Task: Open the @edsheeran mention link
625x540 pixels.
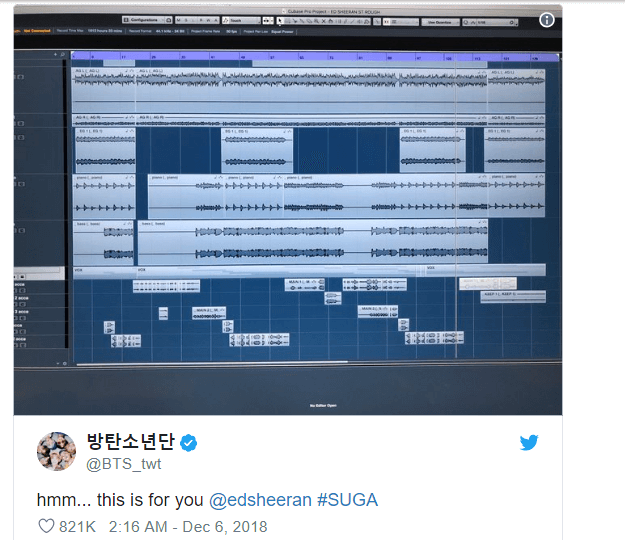Action: [260, 500]
